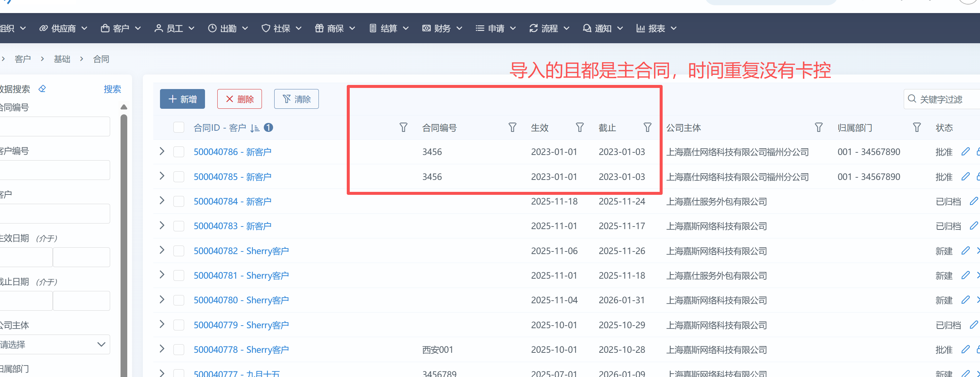This screenshot has width=980, height=377.
Task: Click the sort icon beside 合同ID - 客户
Action: 254,128
